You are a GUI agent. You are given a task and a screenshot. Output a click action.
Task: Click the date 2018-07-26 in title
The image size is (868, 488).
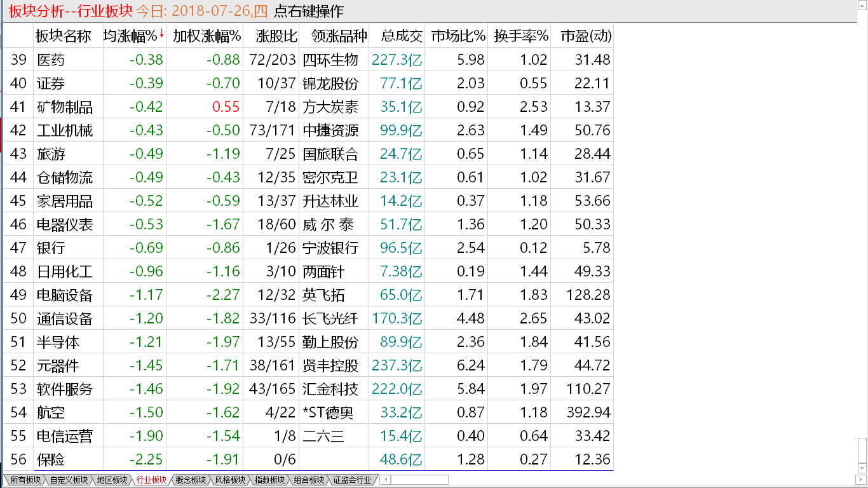click(210, 11)
